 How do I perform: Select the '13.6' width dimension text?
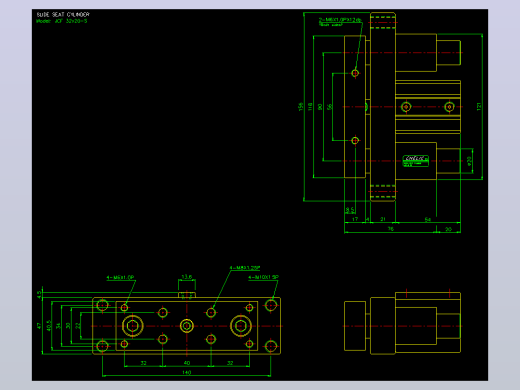coord(187,277)
